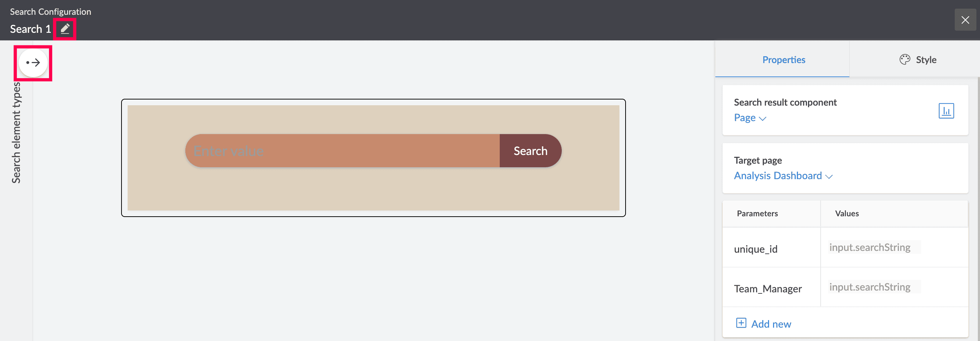Click the plus icon next to Add new
980x341 pixels.
[x=741, y=323]
